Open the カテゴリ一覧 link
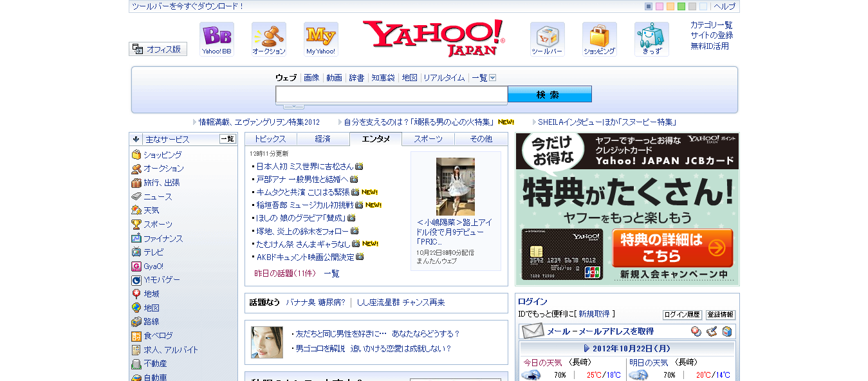868x381 pixels. coord(712,25)
